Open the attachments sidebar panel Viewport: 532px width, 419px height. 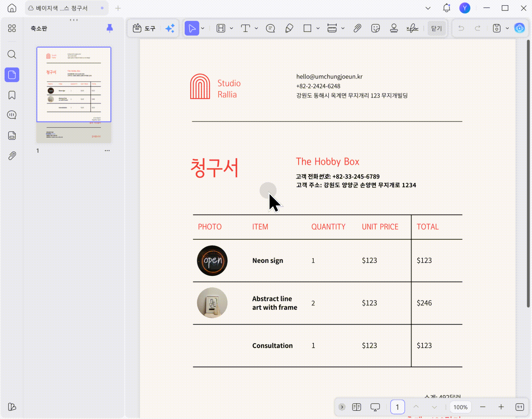pos(12,155)
